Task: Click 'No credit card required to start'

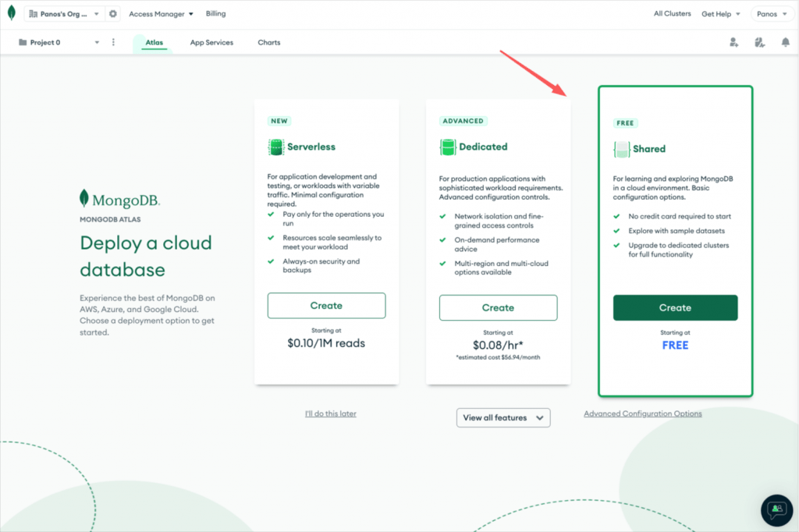Action: [x=680, y=216]
